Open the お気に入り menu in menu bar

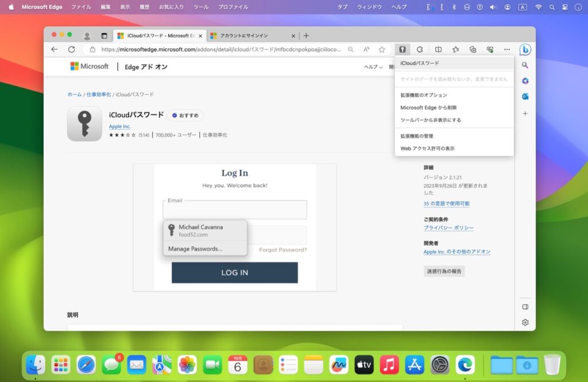point(171,7)
